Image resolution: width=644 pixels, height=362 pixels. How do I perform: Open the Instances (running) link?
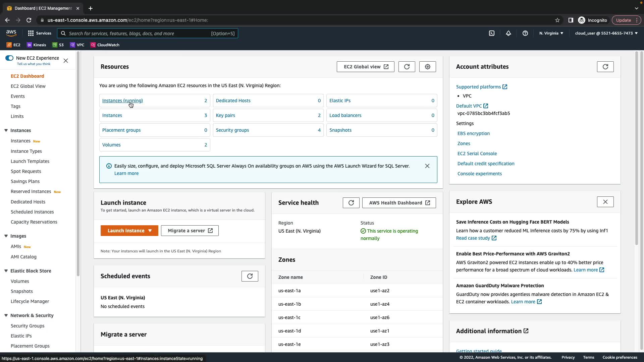122,101
